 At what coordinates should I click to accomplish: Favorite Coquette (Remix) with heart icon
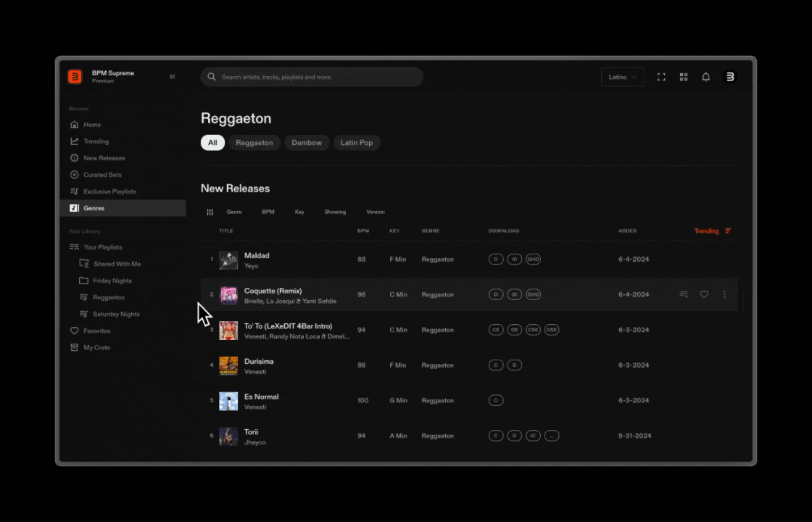coord(704,294)
